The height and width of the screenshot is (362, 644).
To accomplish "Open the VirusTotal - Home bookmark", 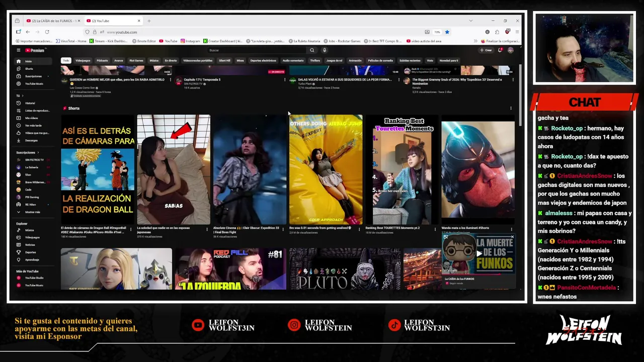I will pyautogui.click(x=71, y=41).
